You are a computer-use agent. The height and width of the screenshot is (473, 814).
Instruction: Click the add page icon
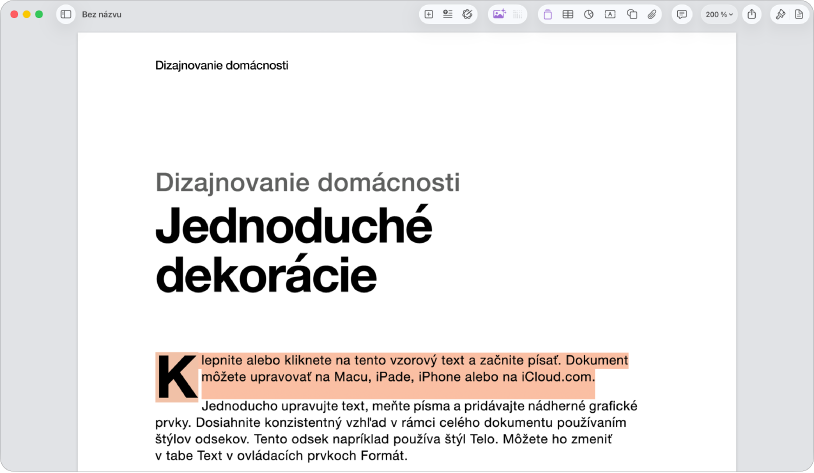(x=429, y=15)
